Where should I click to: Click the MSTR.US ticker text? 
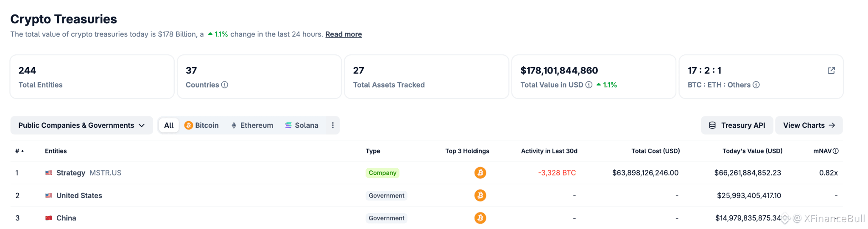[106, 173]
